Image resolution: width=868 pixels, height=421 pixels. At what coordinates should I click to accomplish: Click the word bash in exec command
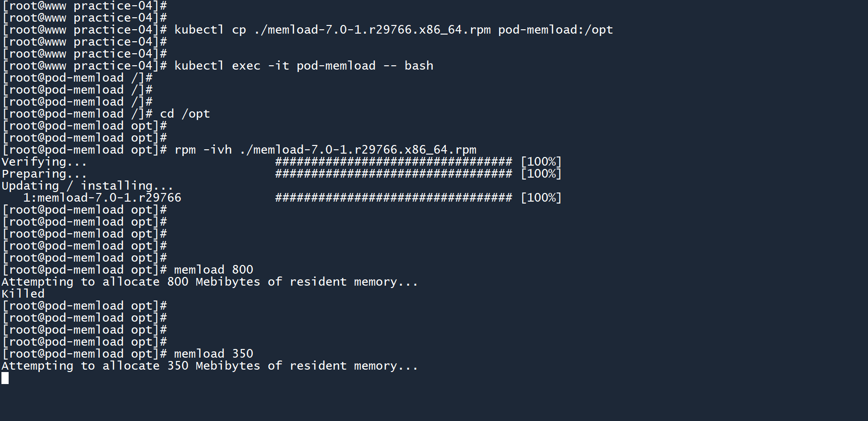[x=418, y=66]
